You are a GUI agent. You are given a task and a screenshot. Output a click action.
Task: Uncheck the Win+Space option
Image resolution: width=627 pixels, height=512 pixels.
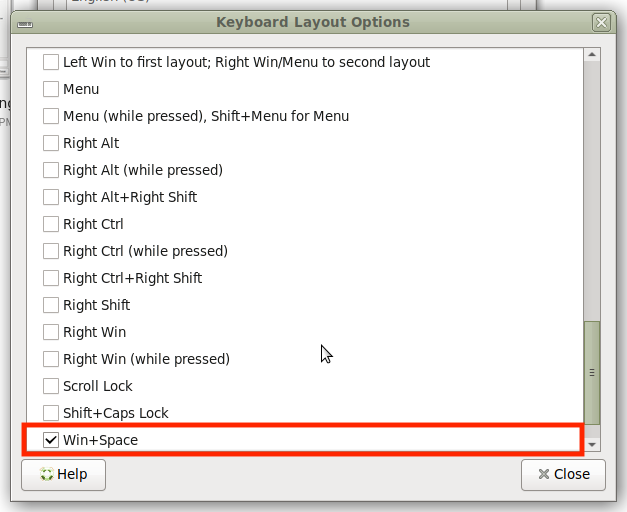click(51, 440)
